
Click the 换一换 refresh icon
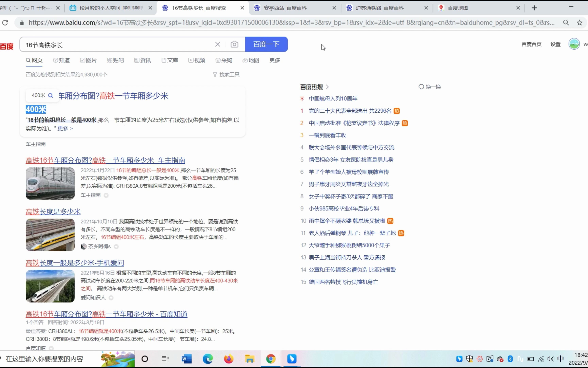[x=421, y=87]
